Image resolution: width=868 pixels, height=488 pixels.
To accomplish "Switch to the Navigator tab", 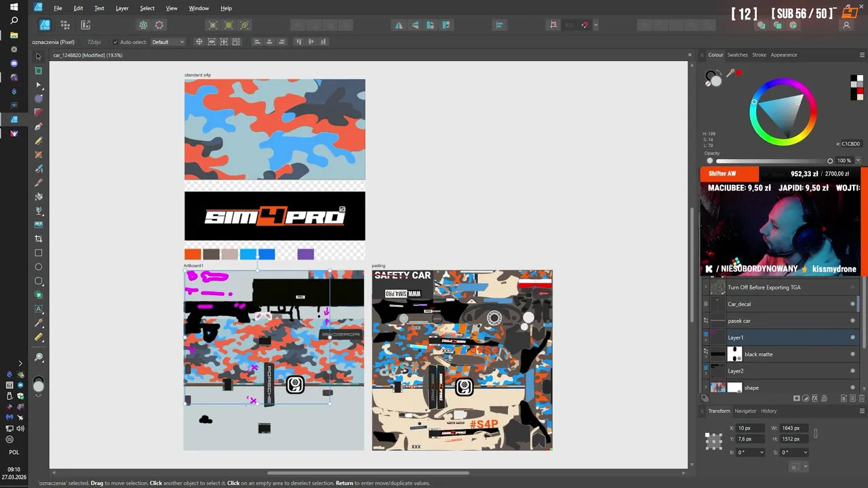I will click(x=745, y=411).
